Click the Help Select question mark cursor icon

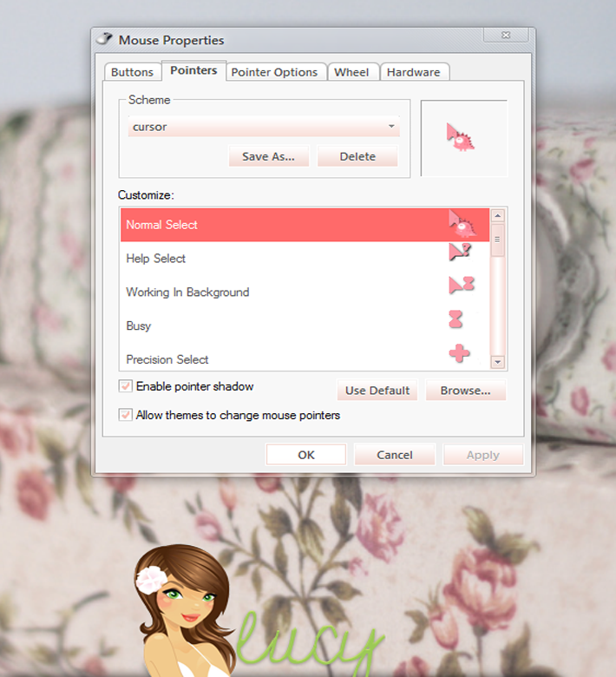(x=460, y=252)
